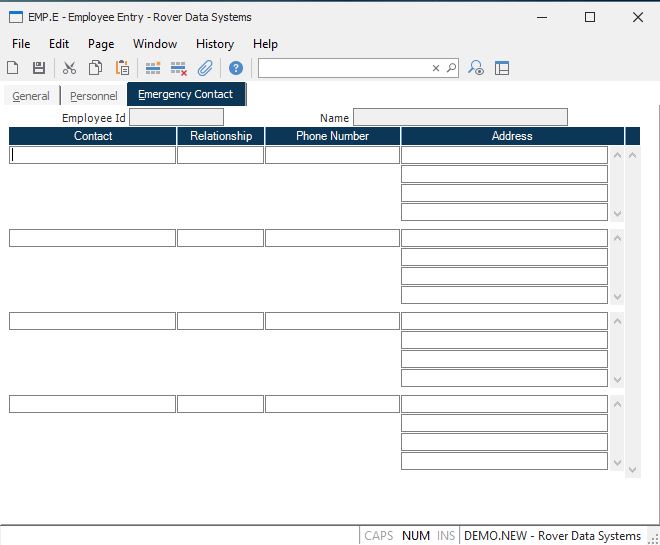Click the delete row toolbar icon
This screenshot has height=545, width=660.
click(179, 68)
